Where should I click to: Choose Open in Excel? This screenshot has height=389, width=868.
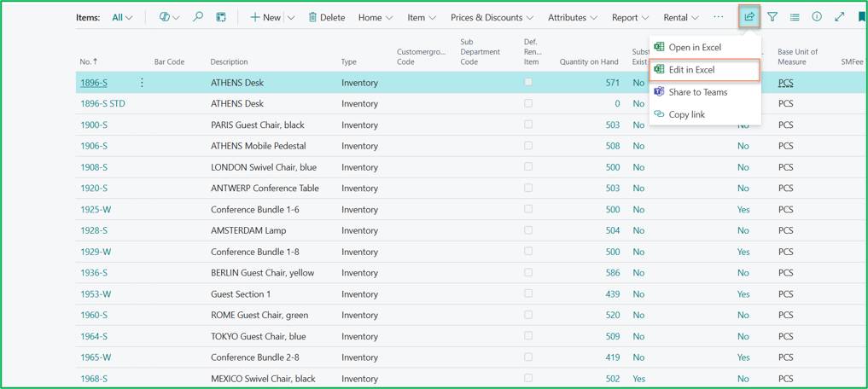tap(705, 47)
